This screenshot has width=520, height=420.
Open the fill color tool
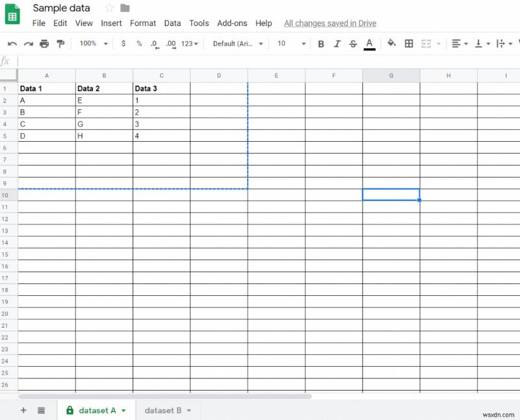(391, 44)
